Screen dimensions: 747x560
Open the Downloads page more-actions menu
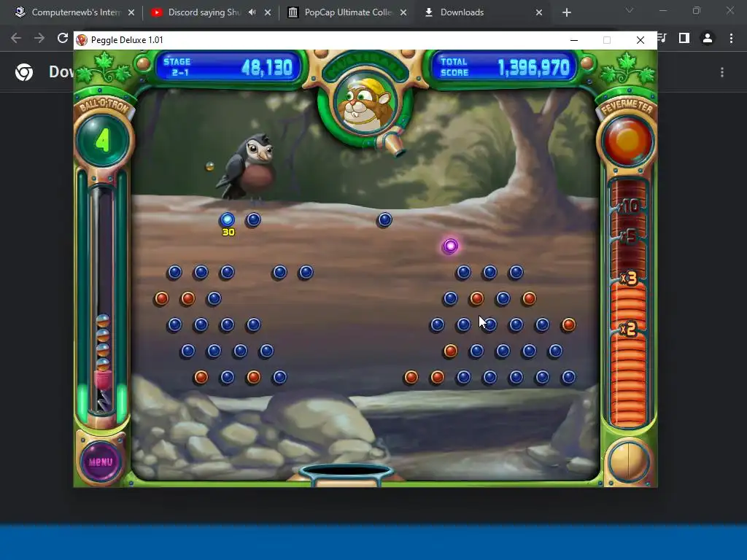(x=722, y=72)
